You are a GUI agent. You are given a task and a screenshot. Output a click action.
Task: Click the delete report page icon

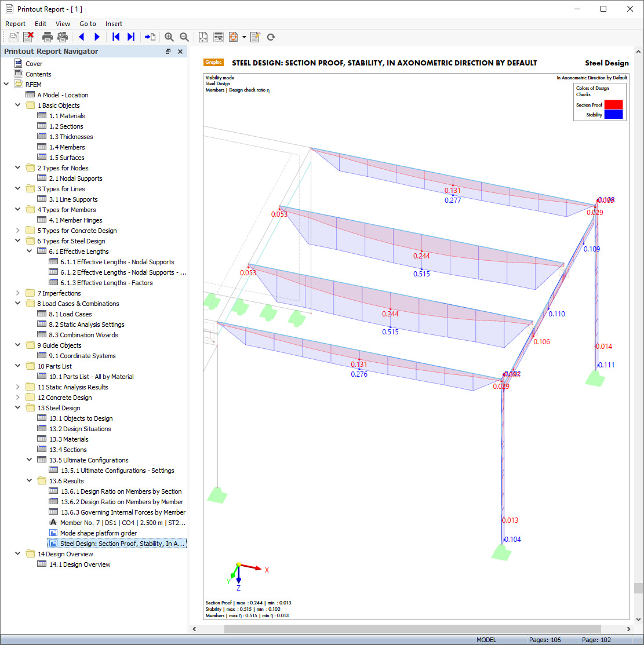(x=28, y=37)
